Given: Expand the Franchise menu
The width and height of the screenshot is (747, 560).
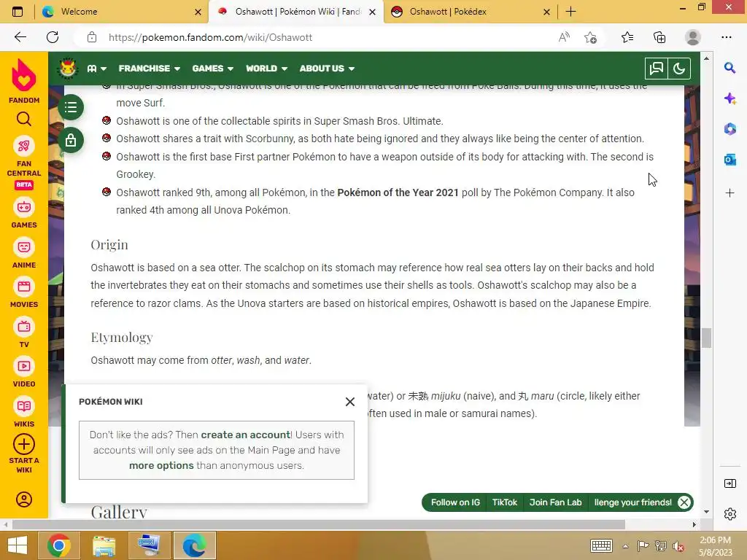Looking at the screenshot, I should pyautogui.click(x=149, y=69).
